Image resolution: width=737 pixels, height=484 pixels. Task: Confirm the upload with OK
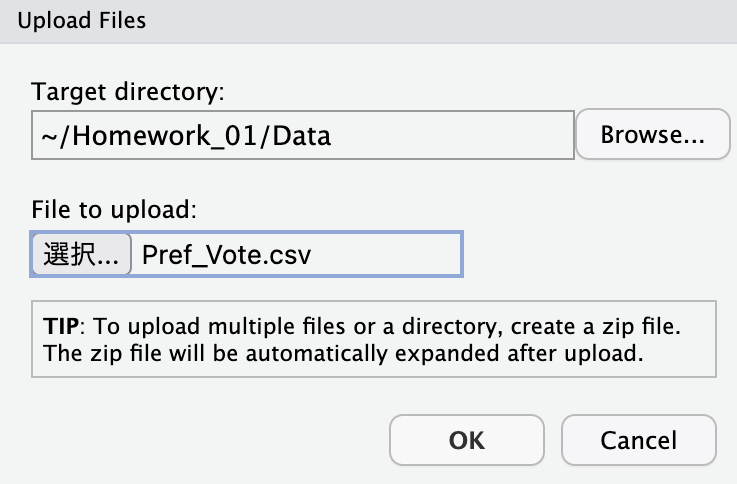pos(467,440)
